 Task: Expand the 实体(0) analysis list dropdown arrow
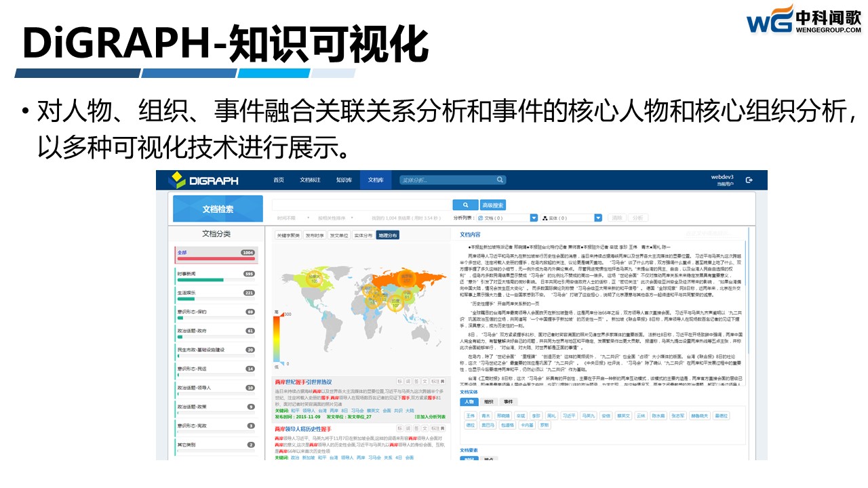click(x=597, y=218)
